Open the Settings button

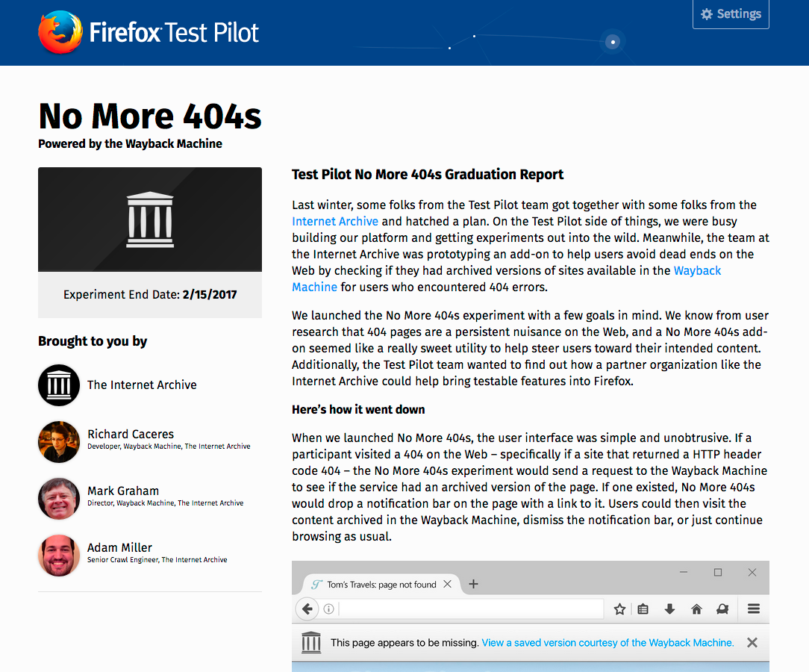tap(731, 14)
